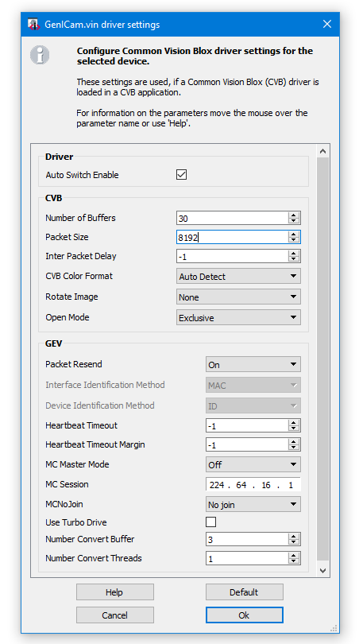Decrease Heartbeat Timeout with down arrow

(293, 429)
